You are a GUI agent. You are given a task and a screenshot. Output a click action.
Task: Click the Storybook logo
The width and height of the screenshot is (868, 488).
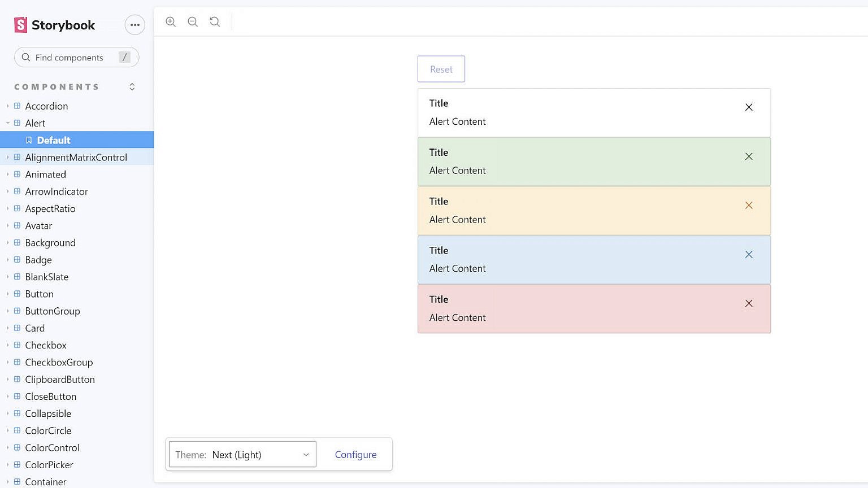pos(20,25)
